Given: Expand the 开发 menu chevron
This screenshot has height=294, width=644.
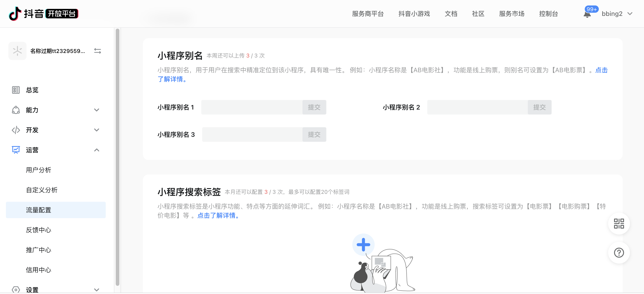Looking at the screenshot, I should [x=96, y=130].
